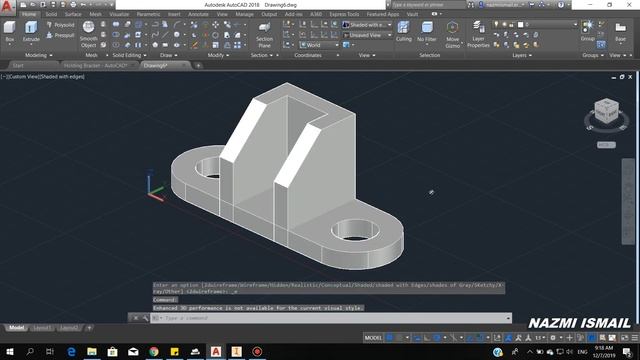Switch to the Layout1 tab
Screen dimensions: 640x360
pyautogui.click(x=42, y=328)
